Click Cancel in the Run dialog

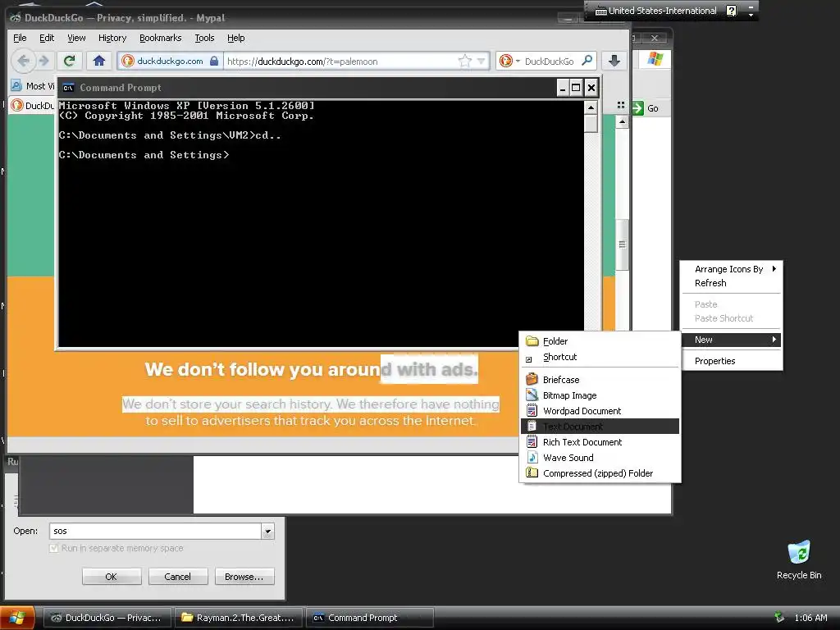click(177, 577)
